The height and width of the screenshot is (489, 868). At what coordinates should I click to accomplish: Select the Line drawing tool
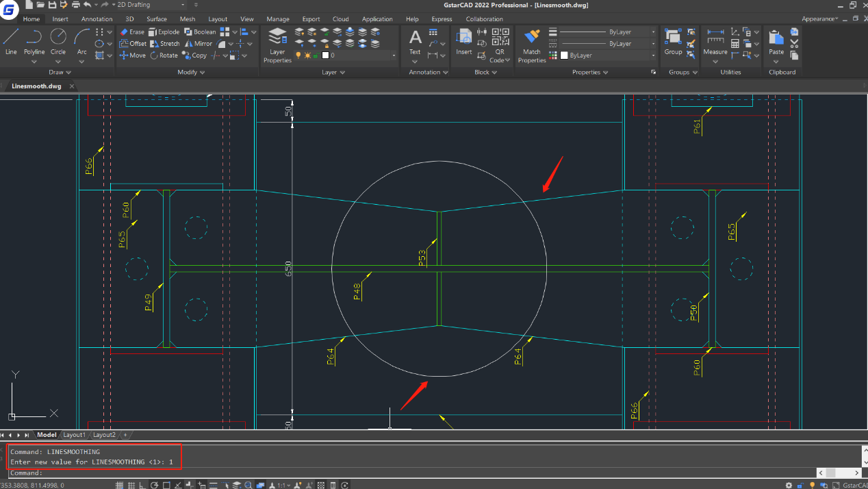pos(11,41)
